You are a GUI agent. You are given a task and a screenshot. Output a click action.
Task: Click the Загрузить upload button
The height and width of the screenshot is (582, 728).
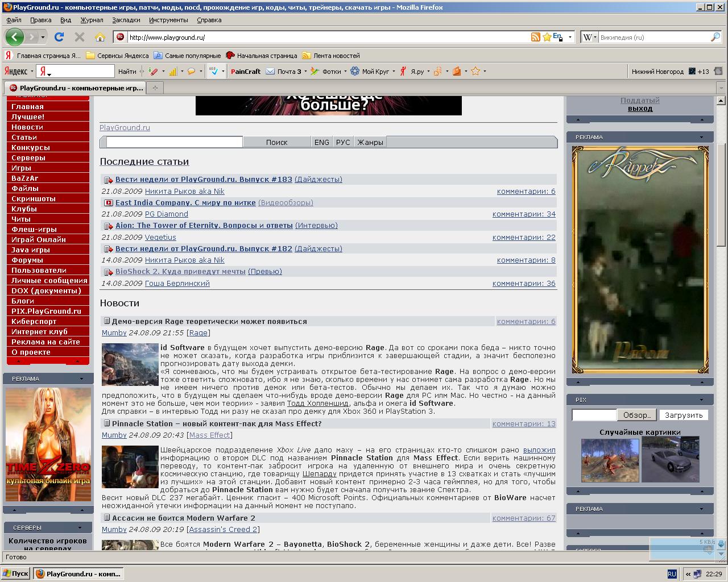click(x=684, y=415)
